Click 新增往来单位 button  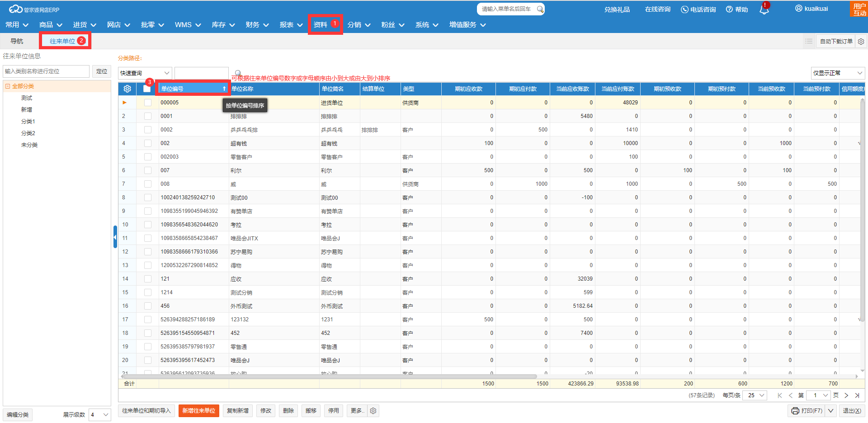(x=199, y=411)
